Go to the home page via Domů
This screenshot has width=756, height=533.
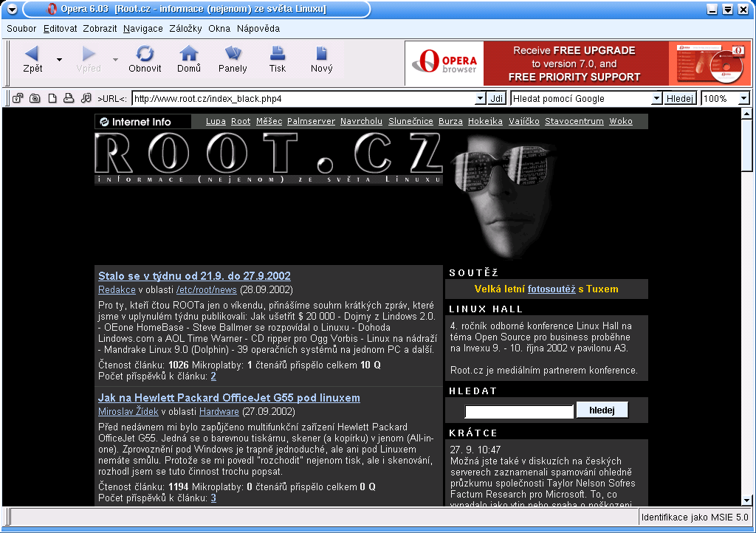point(188,59)
